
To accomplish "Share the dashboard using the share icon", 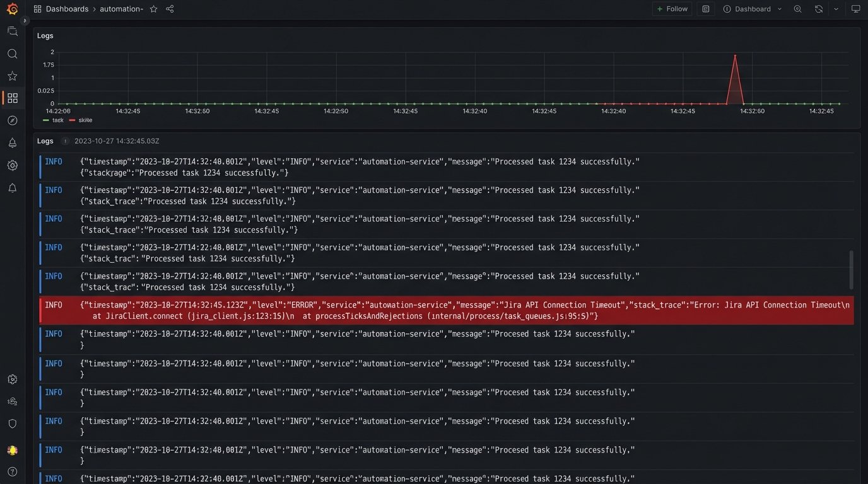I will point(168,9).
